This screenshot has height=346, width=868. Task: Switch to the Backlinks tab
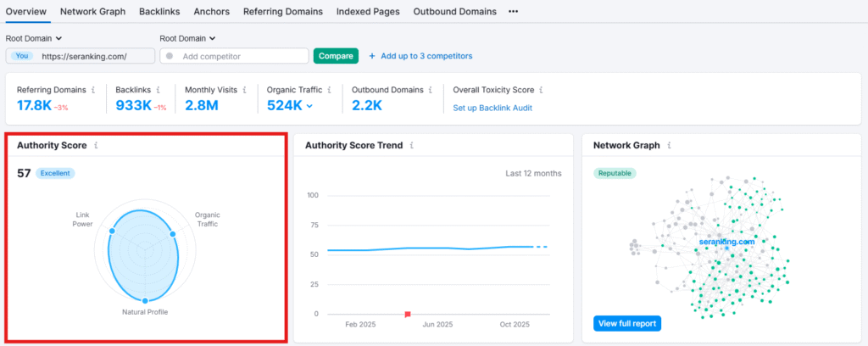click(x=159, y=12)
